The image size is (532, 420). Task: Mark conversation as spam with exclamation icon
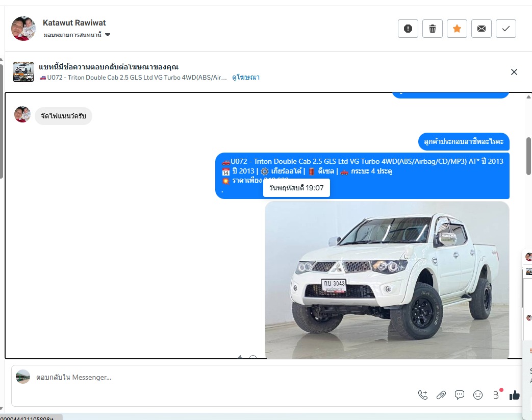(408, 29)
